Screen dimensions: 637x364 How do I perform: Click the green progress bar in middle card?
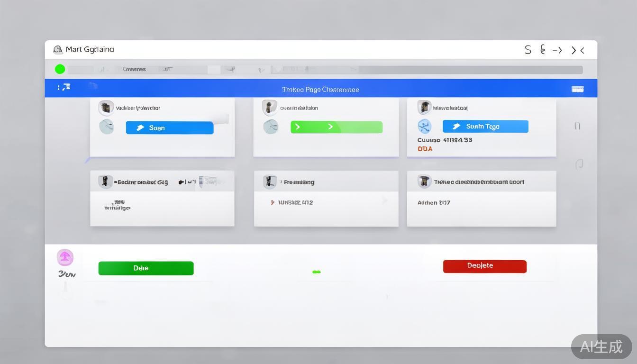click(x=336, y=127)
